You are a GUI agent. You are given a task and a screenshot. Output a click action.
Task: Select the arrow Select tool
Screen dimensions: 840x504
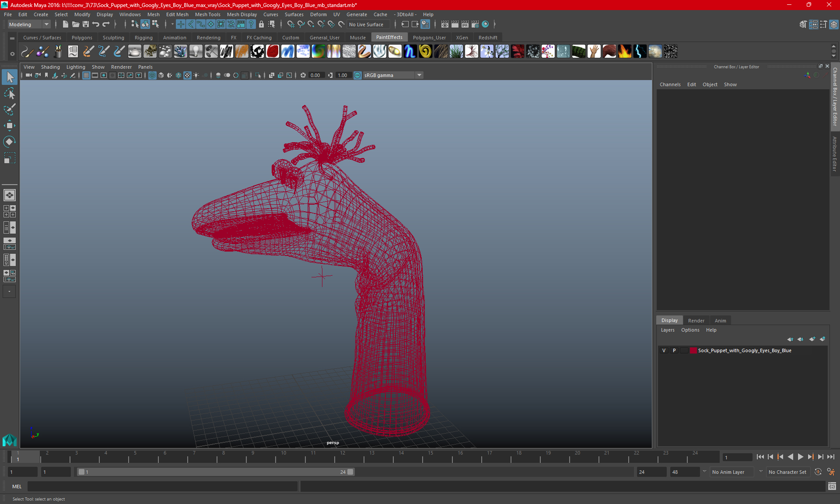(x=10, y=77)
